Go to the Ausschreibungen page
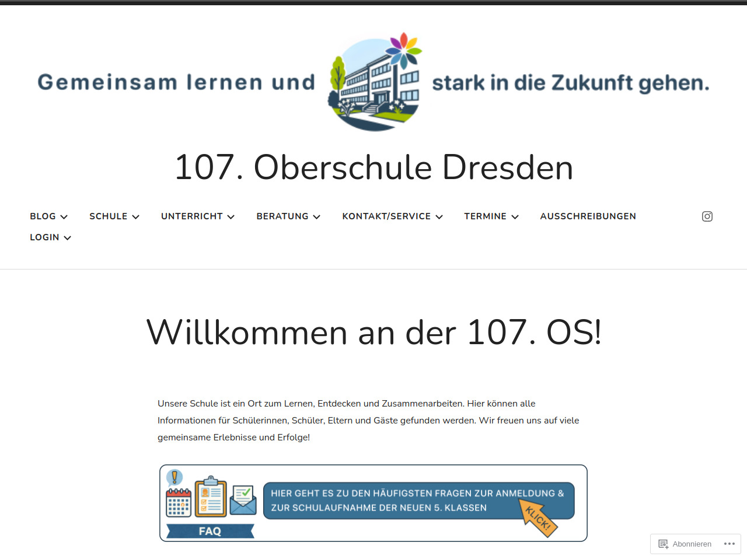Viewport: 747px width, 560px height. click(x=588, y=216)
